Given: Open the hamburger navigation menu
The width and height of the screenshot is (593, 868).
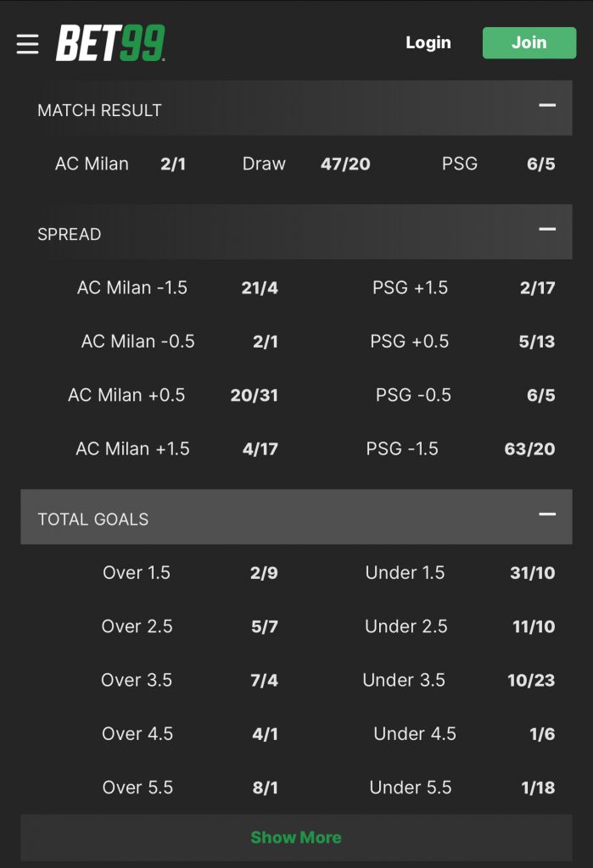Looking at the screenshot, I should click(x=28, y=44).
